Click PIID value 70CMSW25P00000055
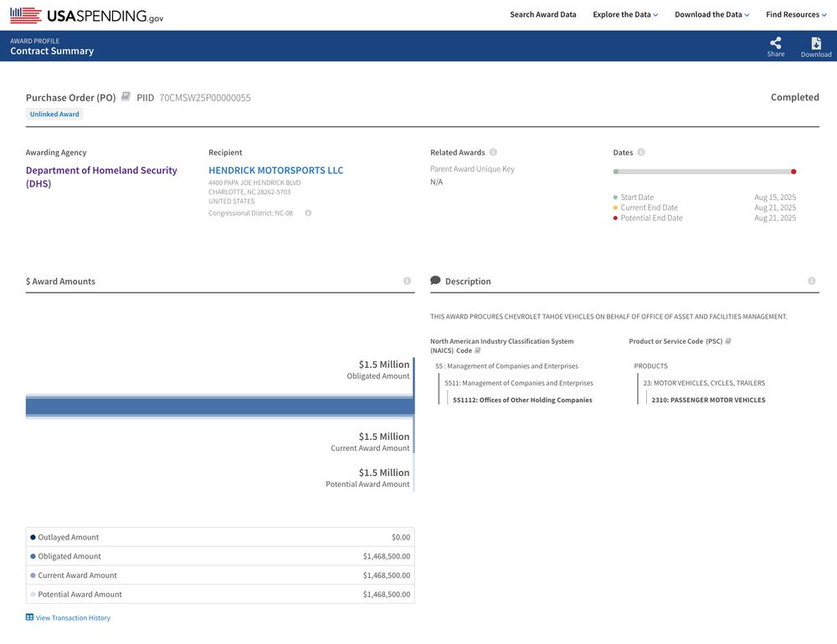This screenshot has width=837, height=644. click(205, 98)
